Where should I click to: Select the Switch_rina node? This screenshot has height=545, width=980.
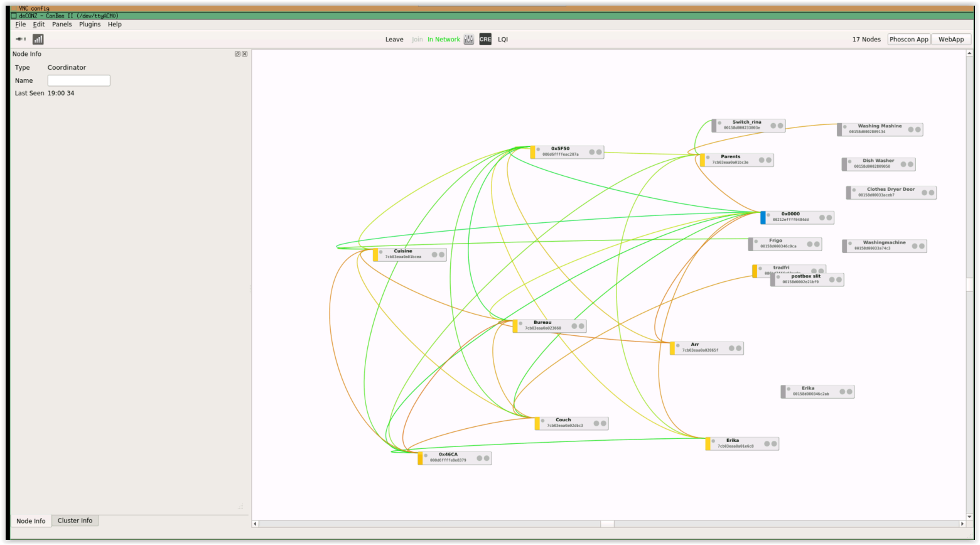coord(748,126)
